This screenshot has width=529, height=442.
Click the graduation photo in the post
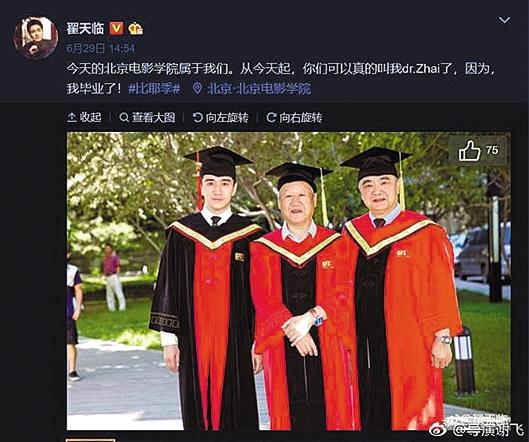coord(288,281)
